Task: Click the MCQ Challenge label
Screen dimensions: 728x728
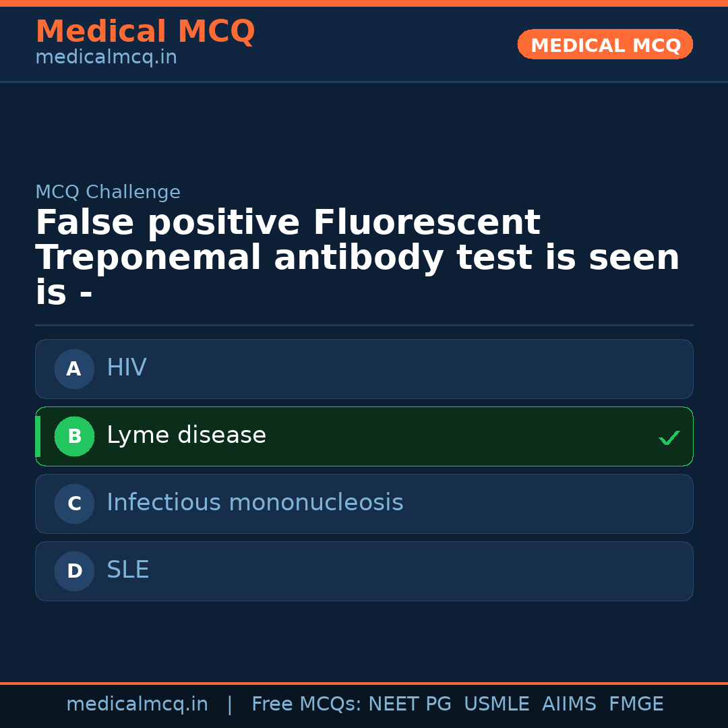Action: [x=108, y=192]
